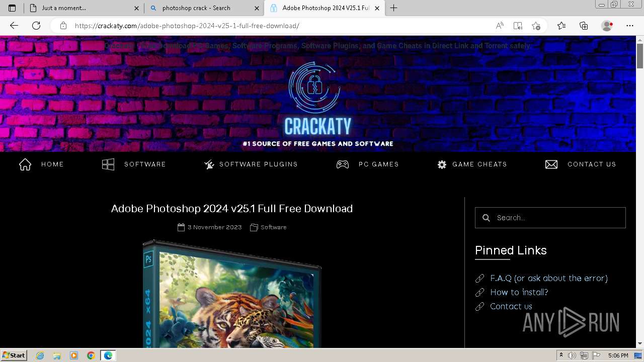Click the PC Games controller icon
The image size is (644, 362).
coord(343,164)
